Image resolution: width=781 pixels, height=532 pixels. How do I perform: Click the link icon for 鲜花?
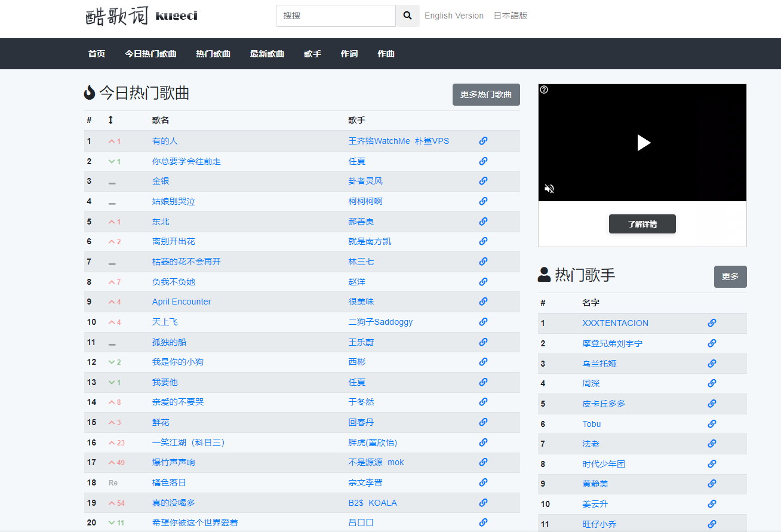click(x=484, y=422)
